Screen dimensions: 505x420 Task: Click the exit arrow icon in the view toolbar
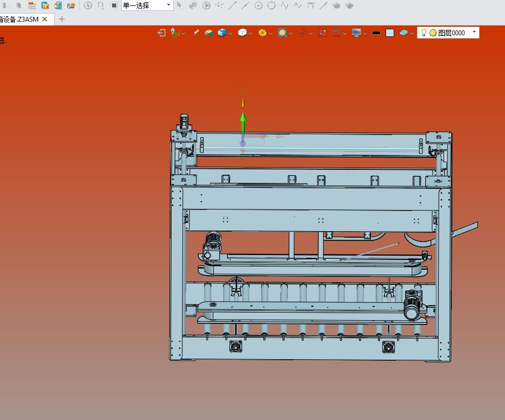(162, 33)
